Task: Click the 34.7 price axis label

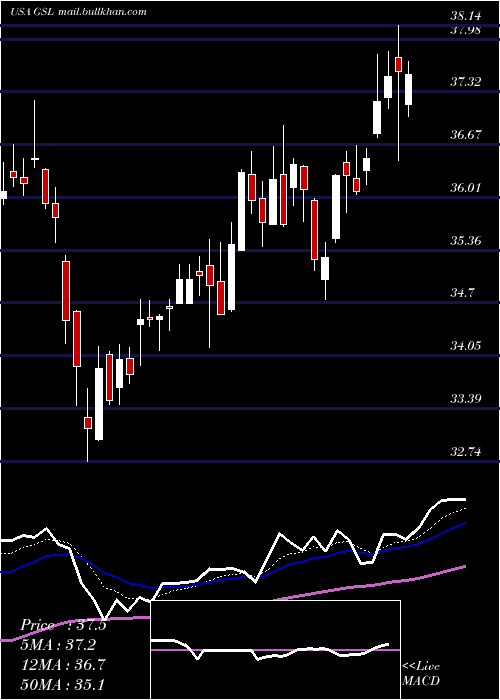Action: [x=462, y=293]
